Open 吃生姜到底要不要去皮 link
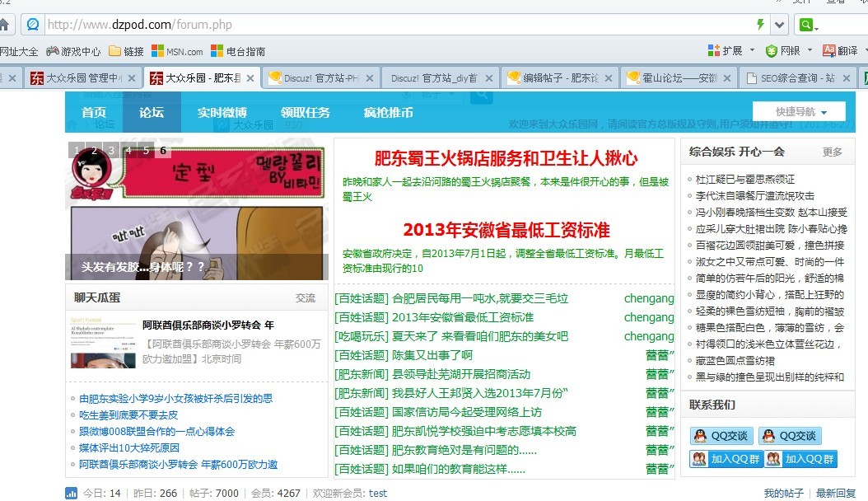The width and height of the screenshot is (868, 501). tap(128, 414)
